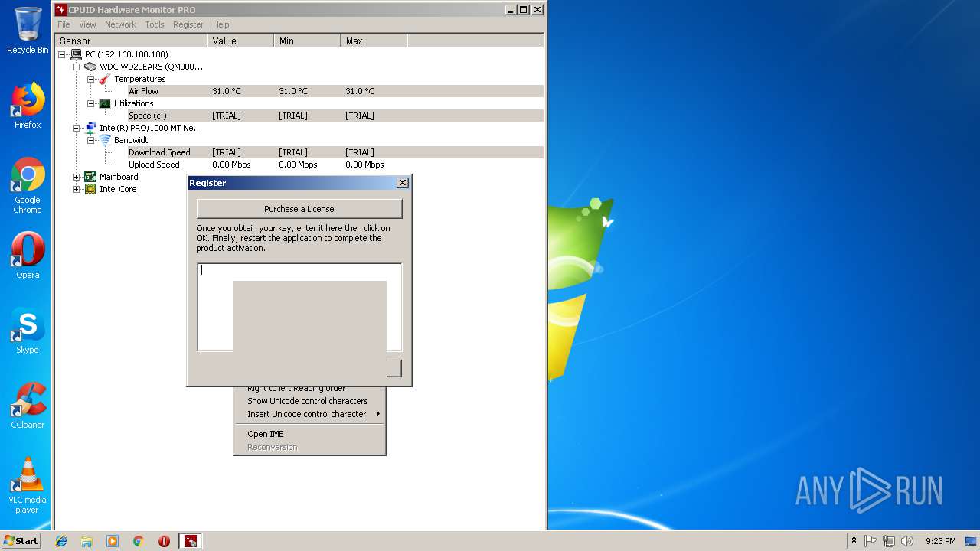This screenshot has width=980, height=551.
Task: Open Opera from the taskbar
Action: (x=164, y=541)
